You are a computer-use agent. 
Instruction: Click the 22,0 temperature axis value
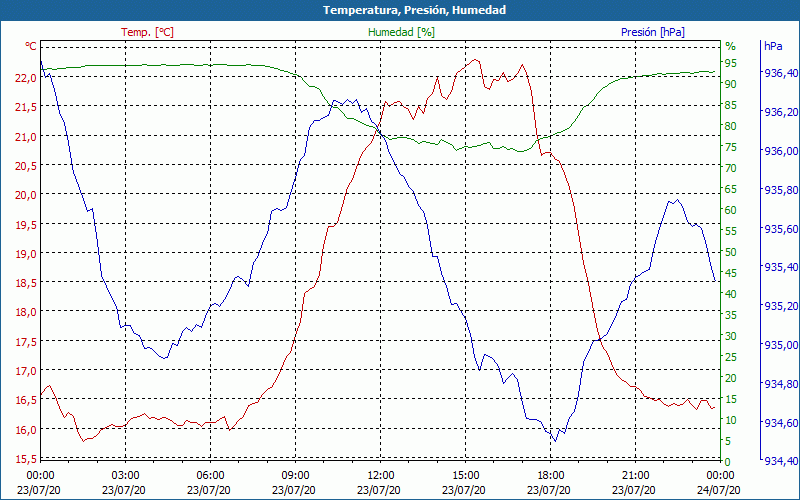point(26,78)
